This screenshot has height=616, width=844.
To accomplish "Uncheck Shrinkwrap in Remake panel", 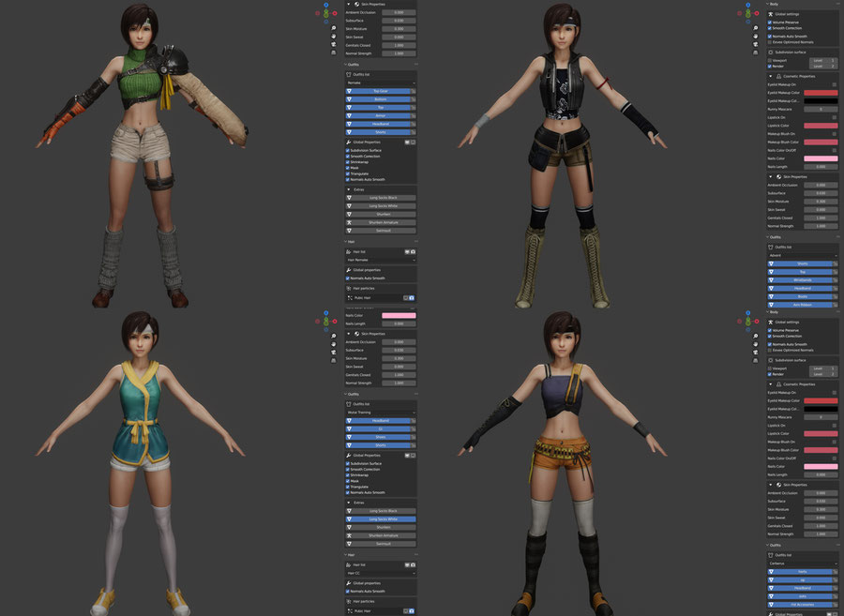I will [x=348, y=162].
